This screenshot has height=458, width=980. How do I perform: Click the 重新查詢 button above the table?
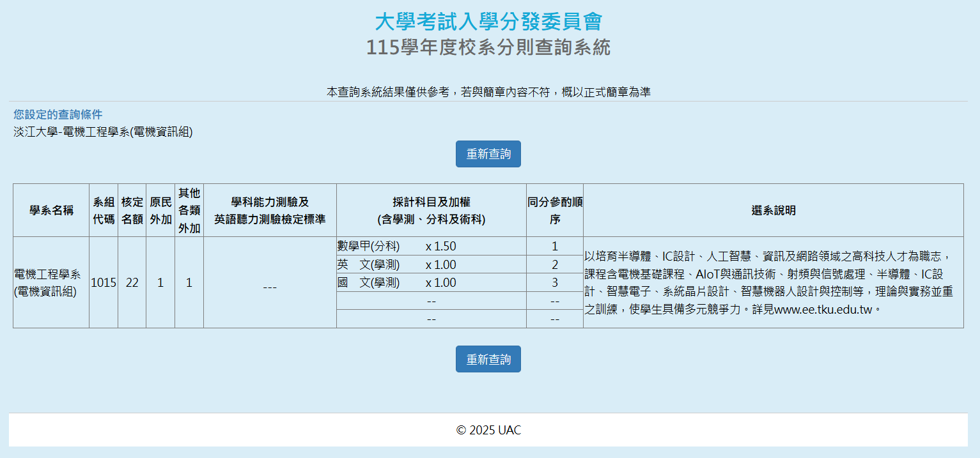[488, 154]
